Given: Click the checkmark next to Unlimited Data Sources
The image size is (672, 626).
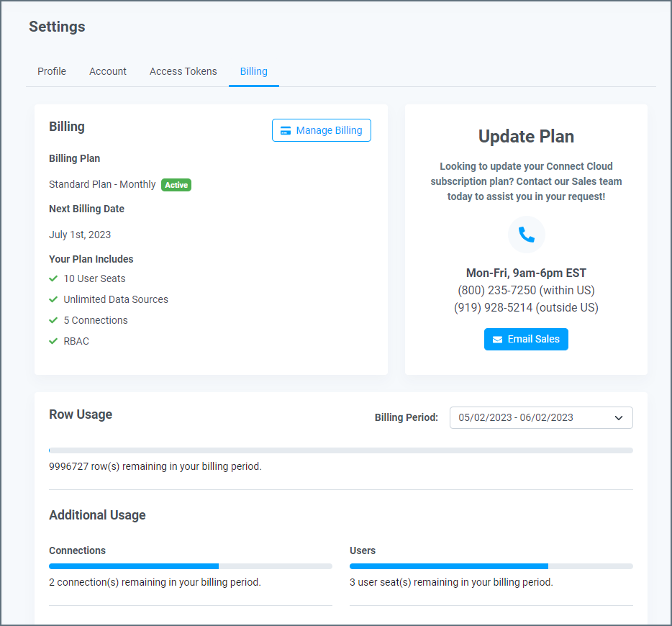Looking at the screenshot, I should [x=53, y=299].
